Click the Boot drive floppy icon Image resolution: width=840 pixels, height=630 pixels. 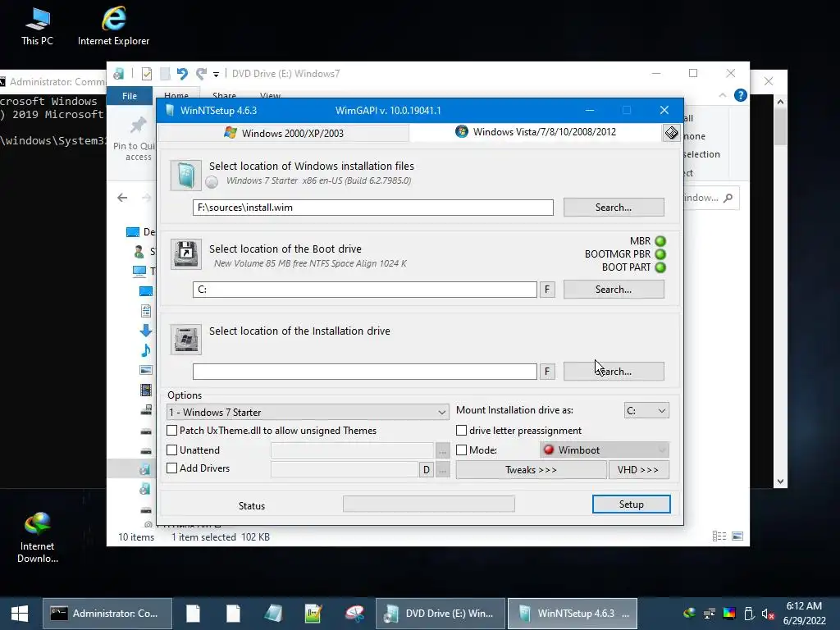click(185, 254)
